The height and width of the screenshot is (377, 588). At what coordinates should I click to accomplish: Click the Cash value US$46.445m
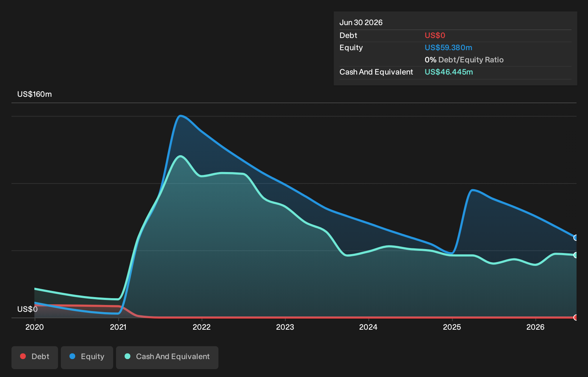[449, 72]
